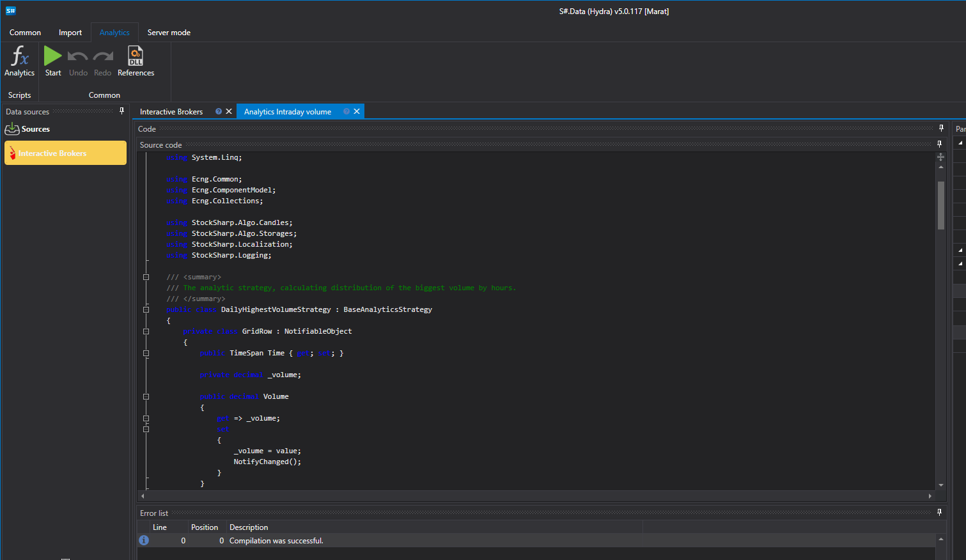
Task: Close the Analytics Intraday volume tab
Action: pos(357,111)
